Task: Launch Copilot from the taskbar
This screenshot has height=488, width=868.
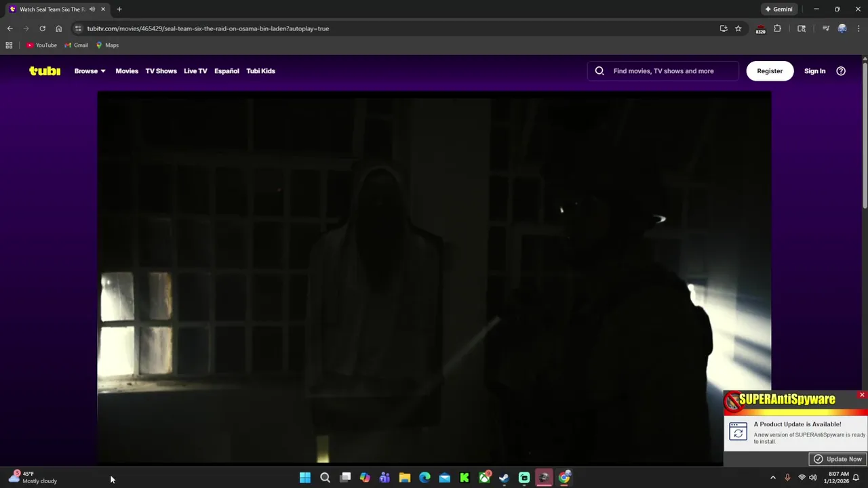Action: pyautogui.click(x=365, y=478)
